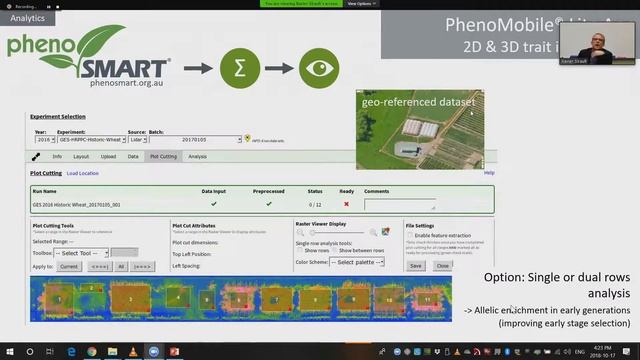Click the volume icon in system tray
The height and width of the screenshot is (360, 640).
pyautogui.click(x=567, y=351)
